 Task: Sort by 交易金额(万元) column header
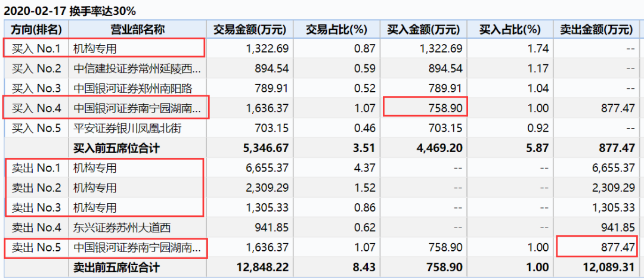click(x=249, y=30)
